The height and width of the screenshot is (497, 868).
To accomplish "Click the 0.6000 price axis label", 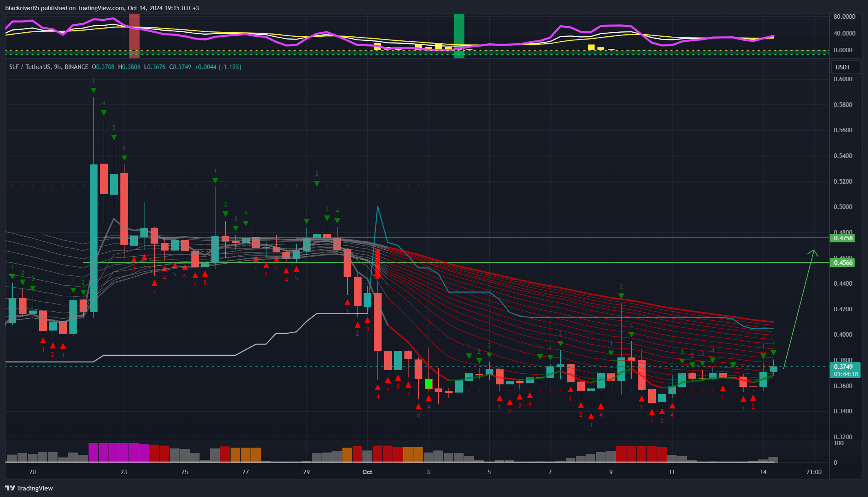I will click(x=843, y=79).
